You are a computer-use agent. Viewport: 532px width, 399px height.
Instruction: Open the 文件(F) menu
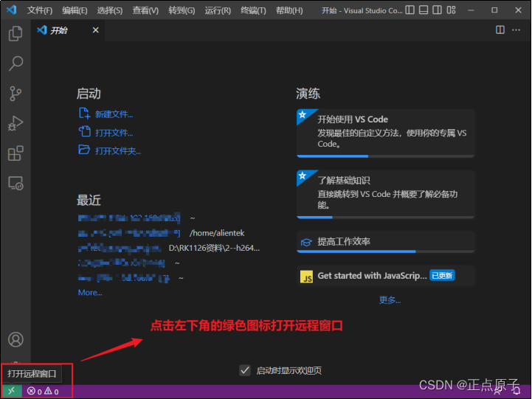[x=40, y=10]
